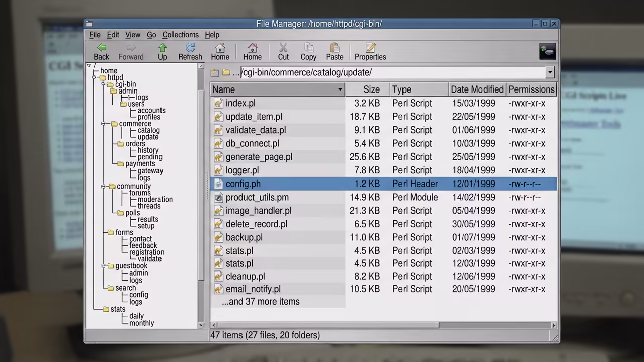Open Properties for the selected file
This screenshot has height=362, width=644.
click(370, 52)
